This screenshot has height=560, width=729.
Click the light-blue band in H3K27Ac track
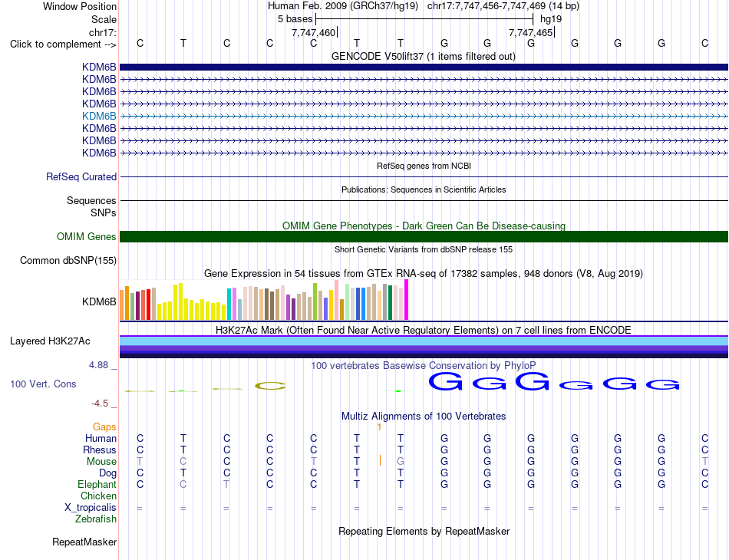(424, 341)
